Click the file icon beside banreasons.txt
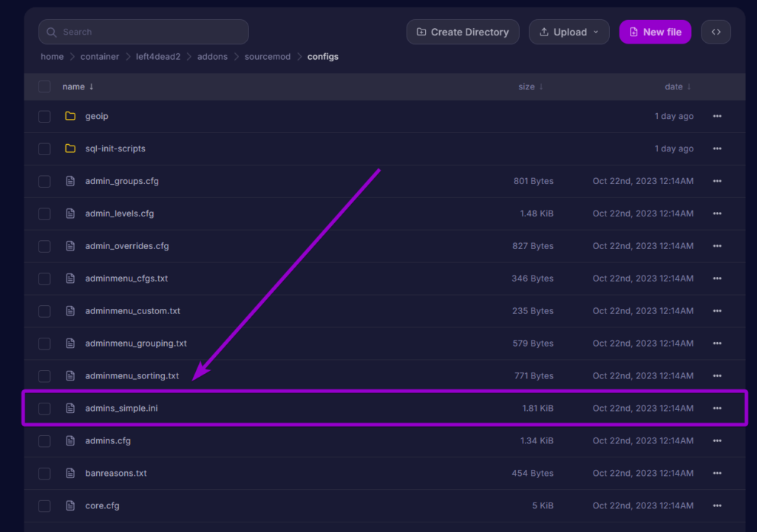The image size is (757, 532). tap(70, 473)
